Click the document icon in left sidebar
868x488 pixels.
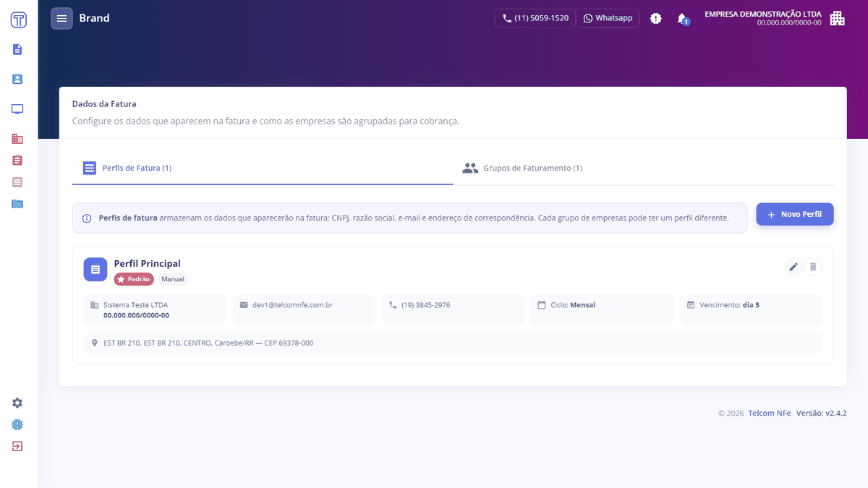point(17,49)
